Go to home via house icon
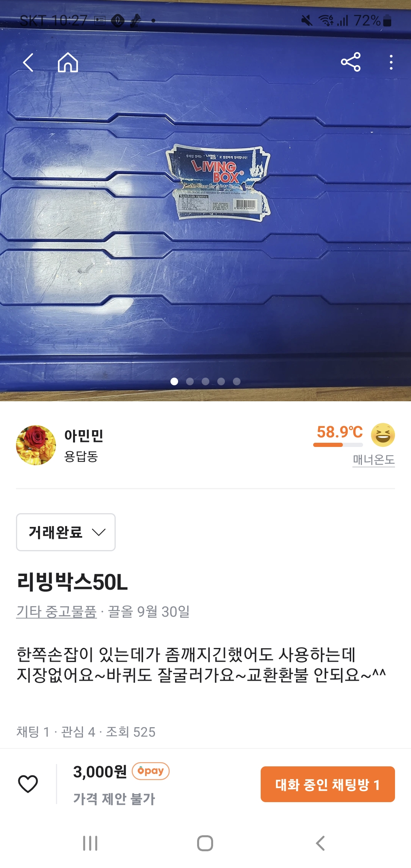This screenshot has height=868, width=411. tap(68, 62)
